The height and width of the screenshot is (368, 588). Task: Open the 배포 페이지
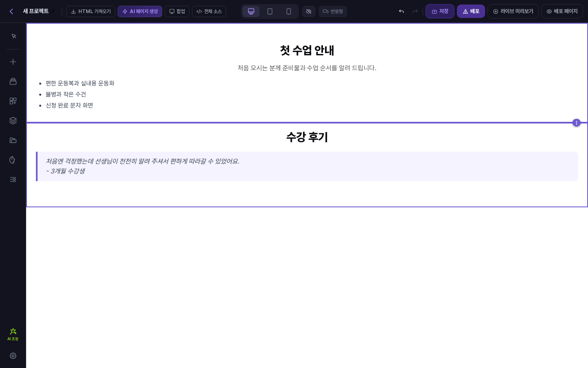coord(562,11)
